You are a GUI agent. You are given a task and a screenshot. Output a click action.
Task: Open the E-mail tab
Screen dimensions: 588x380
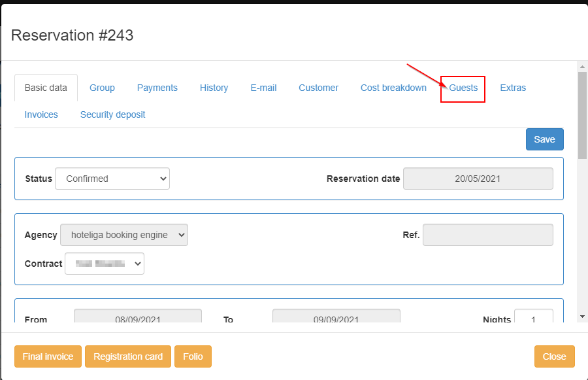coord(263,88)
